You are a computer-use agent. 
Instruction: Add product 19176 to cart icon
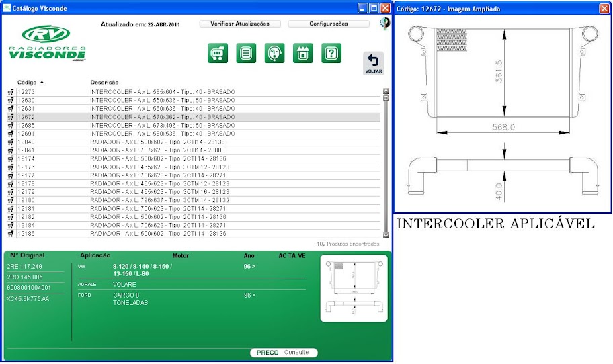point(11,167)
